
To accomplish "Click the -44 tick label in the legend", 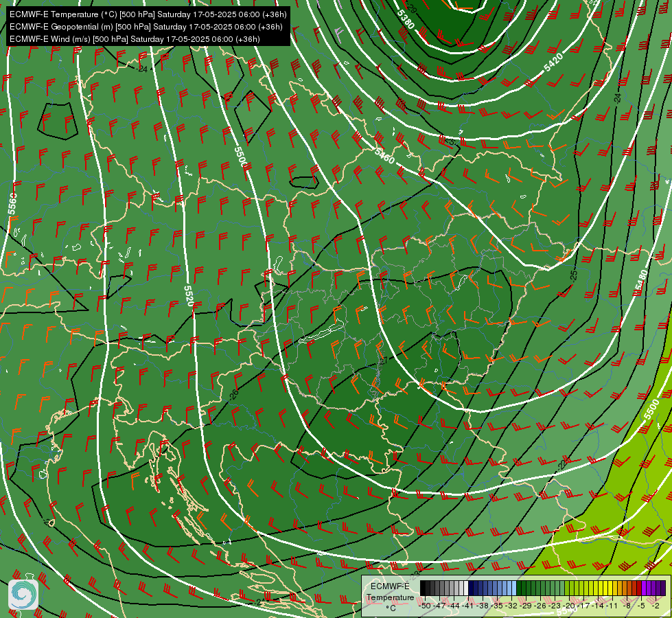I will coord(454,606).
